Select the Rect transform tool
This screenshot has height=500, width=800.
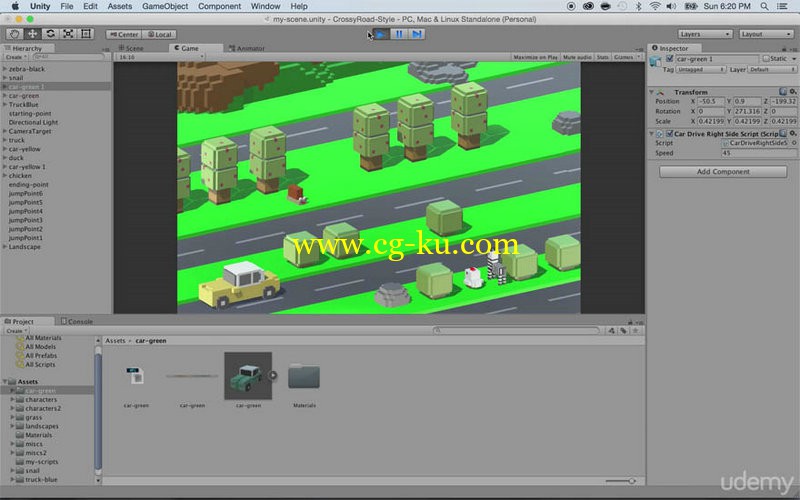tap(86, 34)
